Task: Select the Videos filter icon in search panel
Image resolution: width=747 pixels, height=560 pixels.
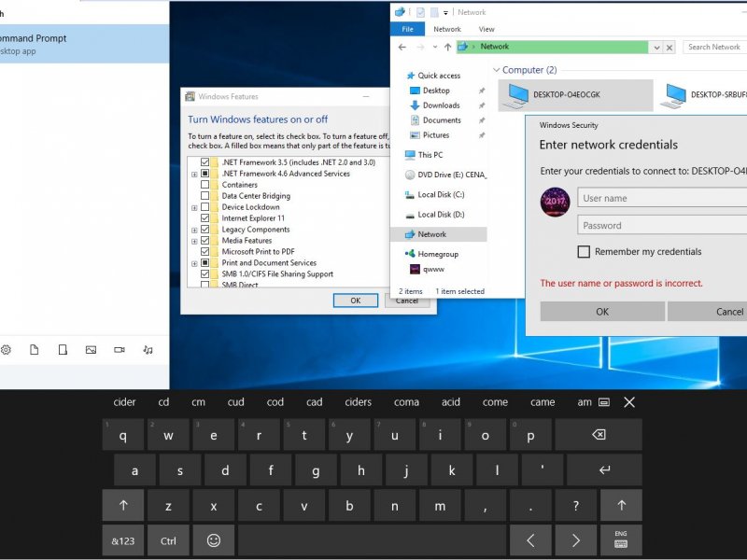Action: pyautogui.click(x=120, y=350)
